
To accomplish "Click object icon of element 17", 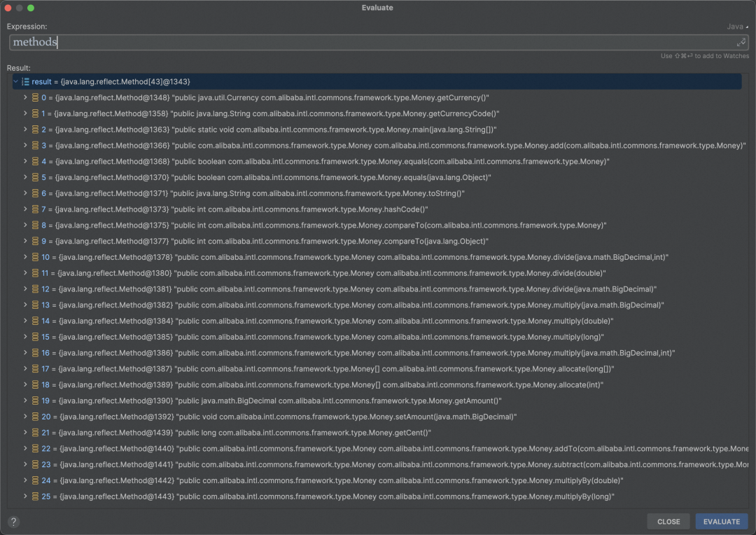I will [x=35, y=368].
